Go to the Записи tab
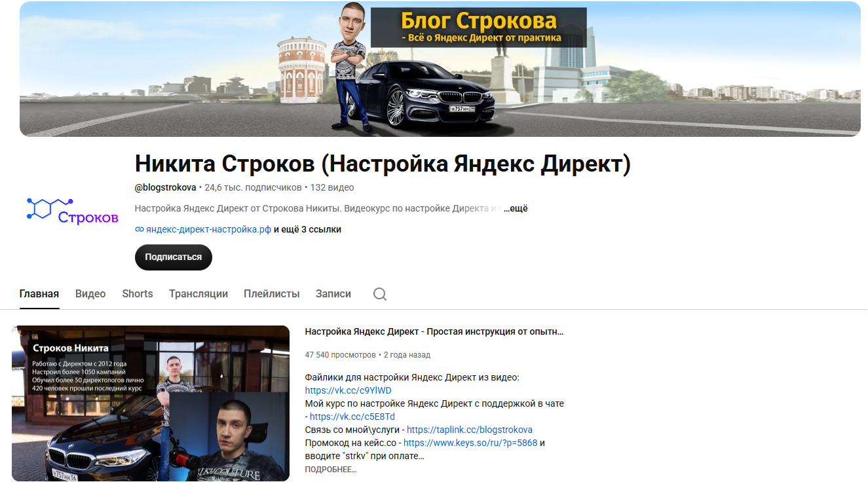This screenshot has width=868, height=484. pos(333,294)
